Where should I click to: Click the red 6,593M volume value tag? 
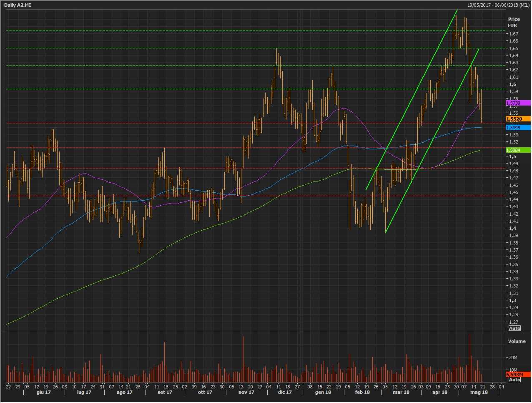[x=518, y=375]
